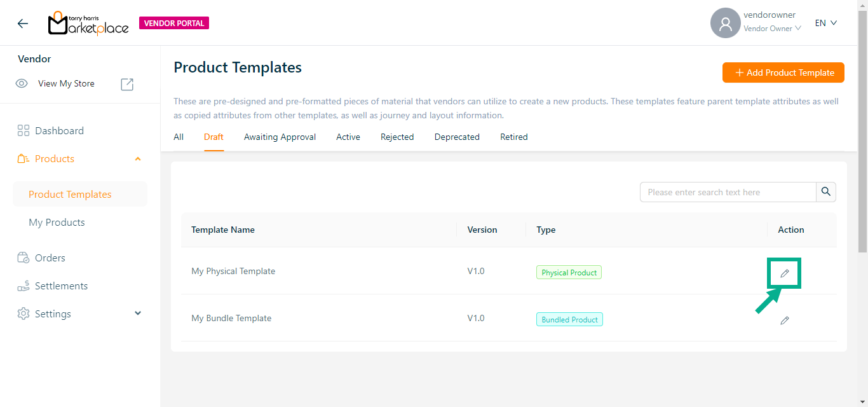Screen dimensions: 868x407
Task: Open the EN language dropdown
Action: (826, 23)
